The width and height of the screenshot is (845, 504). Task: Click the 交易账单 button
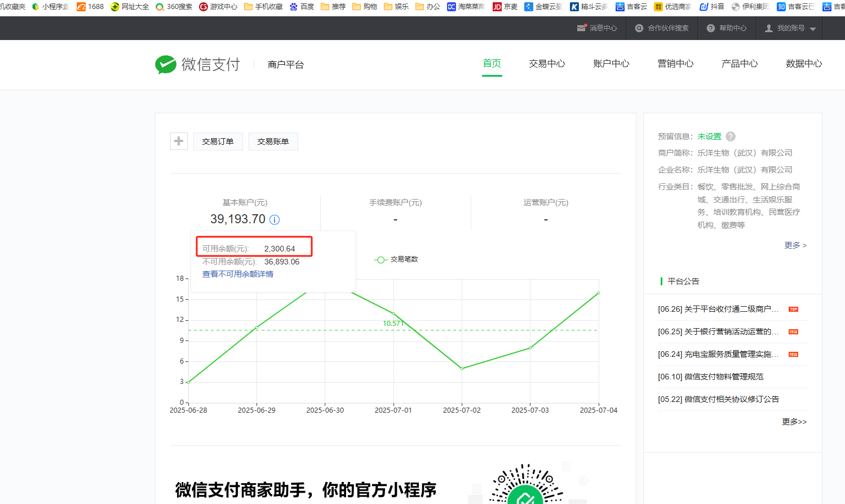point(273,142)
